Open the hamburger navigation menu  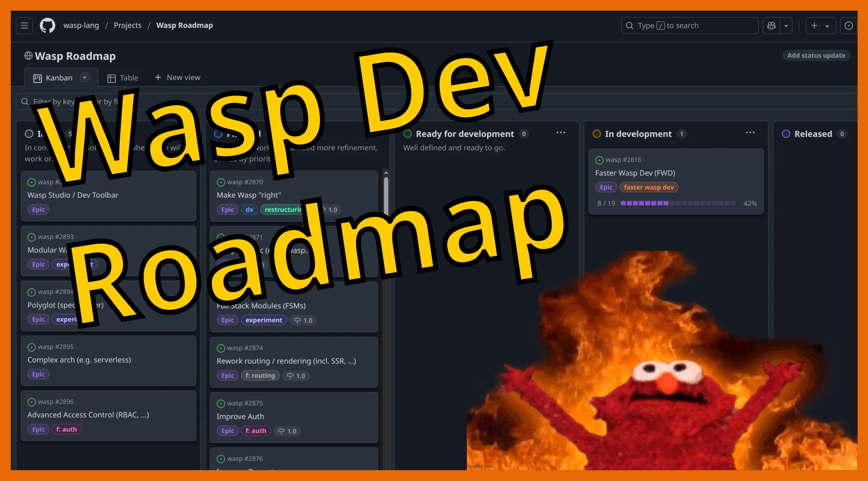pos(24,26)
